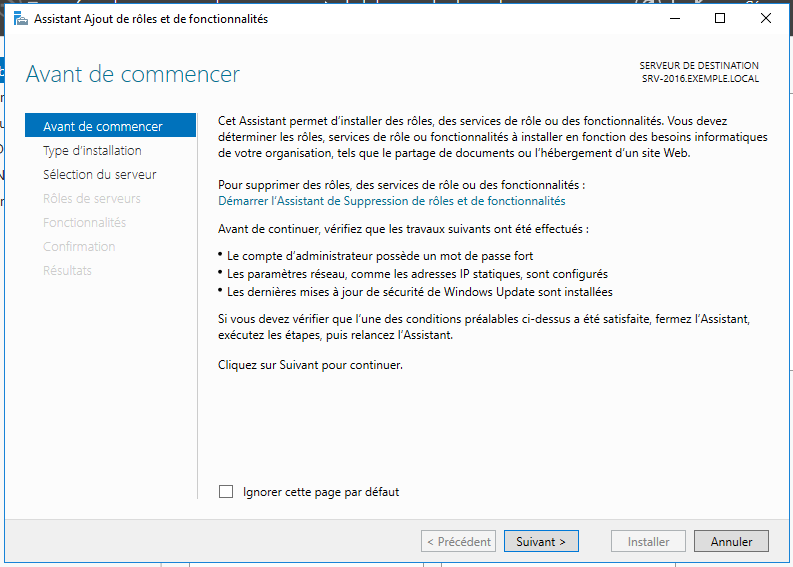The width and height of the screenshot is (793, 567).
Task: Click the 'Installer' button
Action: (x=648, y=541)
